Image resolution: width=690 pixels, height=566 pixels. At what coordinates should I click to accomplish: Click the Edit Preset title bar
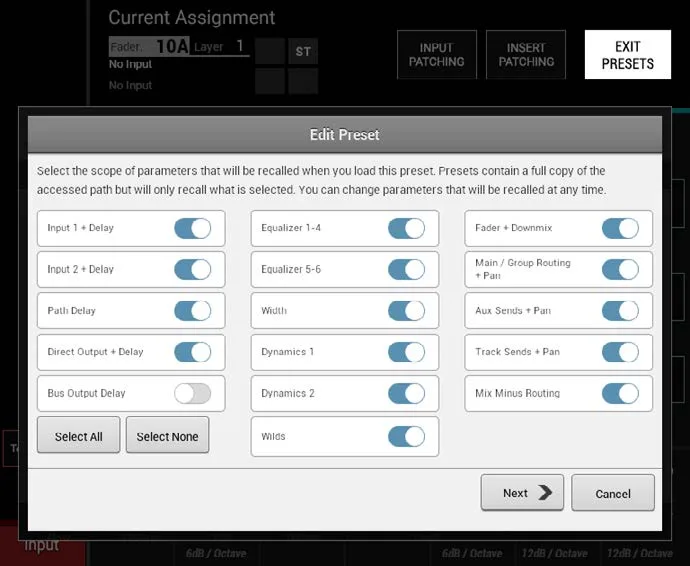[x=345, y=135]
